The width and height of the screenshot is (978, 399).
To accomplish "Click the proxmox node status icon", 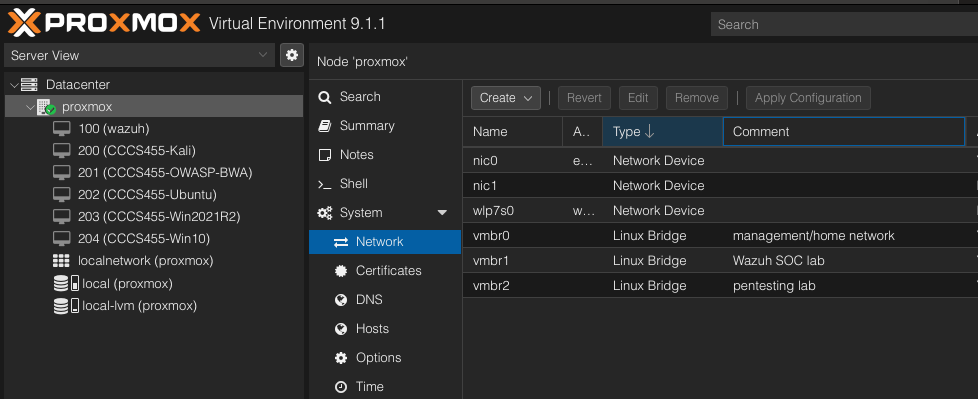I will pos(47,107).
